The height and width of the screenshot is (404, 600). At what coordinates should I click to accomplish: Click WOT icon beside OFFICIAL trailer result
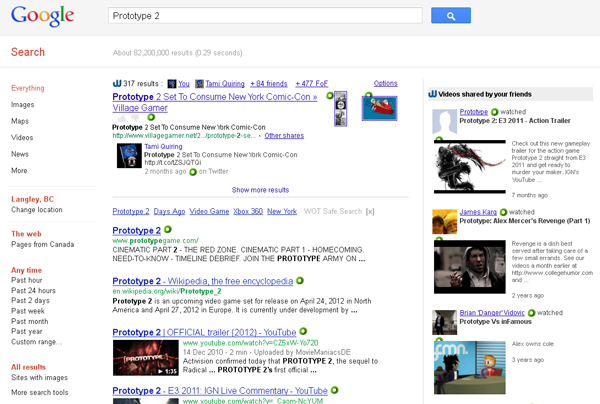tap(303, 331)
